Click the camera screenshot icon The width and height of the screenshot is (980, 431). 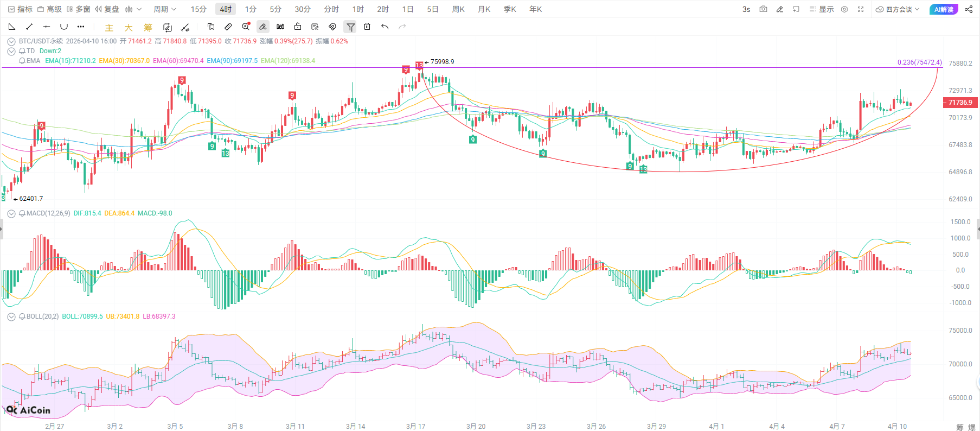(x=763, y=9)
